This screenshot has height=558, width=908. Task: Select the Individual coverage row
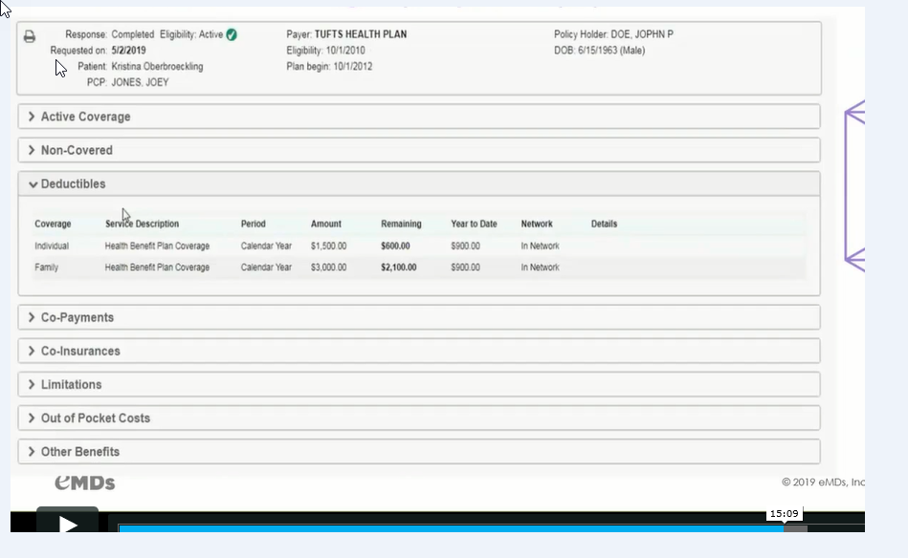419,246
